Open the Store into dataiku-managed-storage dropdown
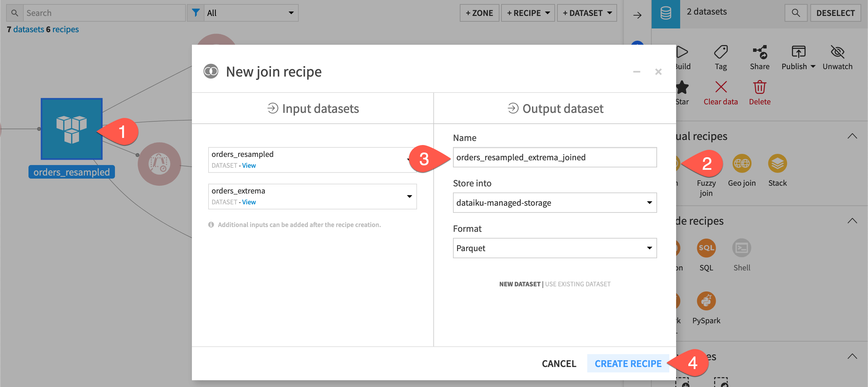868x387 pixels. tap(555, 203)
